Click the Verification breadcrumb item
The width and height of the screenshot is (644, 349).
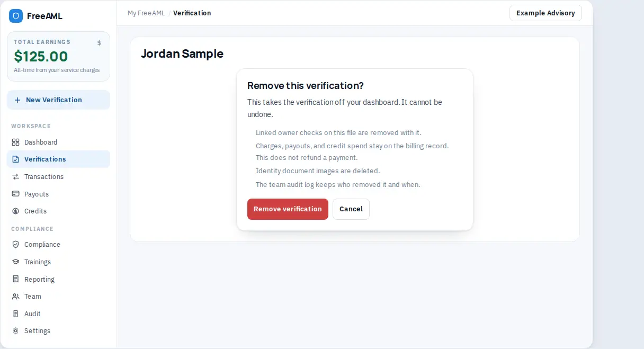tap(192, 13)
